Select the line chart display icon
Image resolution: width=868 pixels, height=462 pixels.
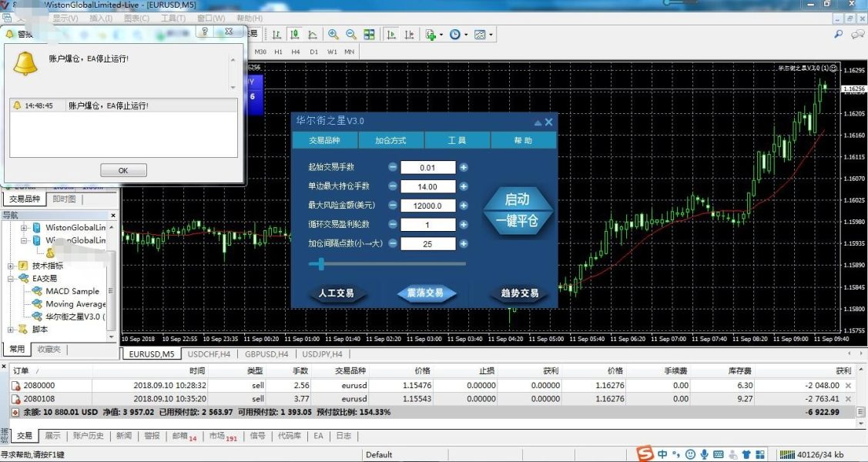pos(313,35)
